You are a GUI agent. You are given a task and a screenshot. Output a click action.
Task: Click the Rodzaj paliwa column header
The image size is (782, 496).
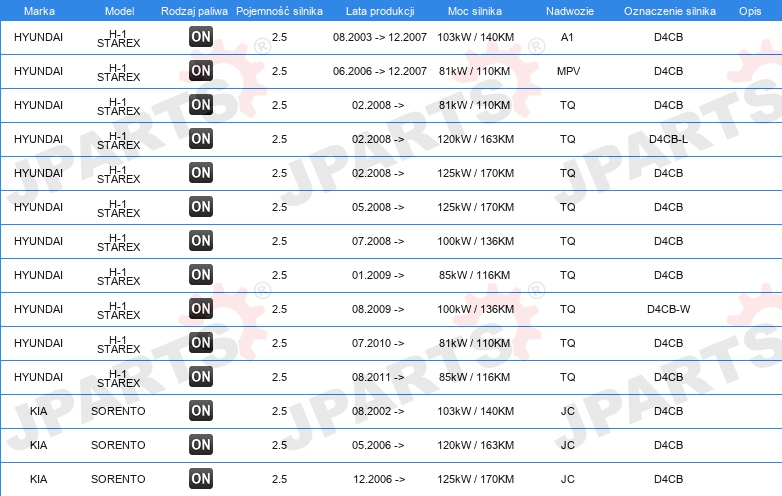[x=195, y=11]
